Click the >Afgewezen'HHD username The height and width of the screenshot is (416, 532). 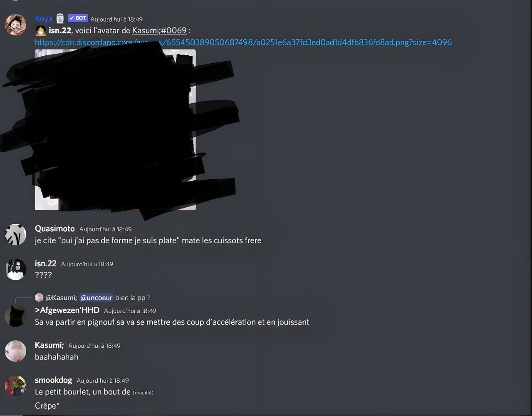tap(67, 310)
